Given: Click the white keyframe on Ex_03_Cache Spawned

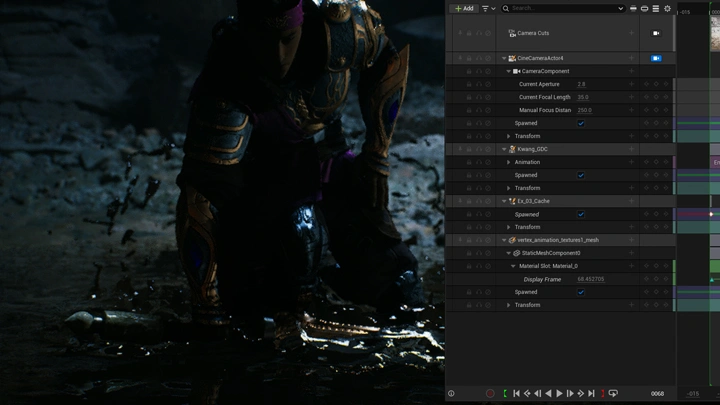Looking at the screenshot, I should [711, 214].
